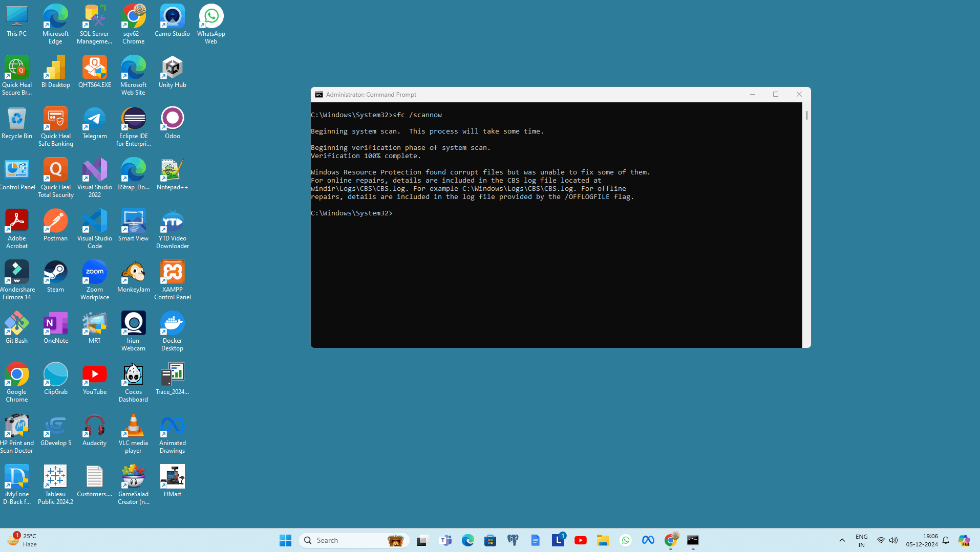Open the Postman desktop icon
The height and width of the screenshot is (552, 980).
[55, 225]
